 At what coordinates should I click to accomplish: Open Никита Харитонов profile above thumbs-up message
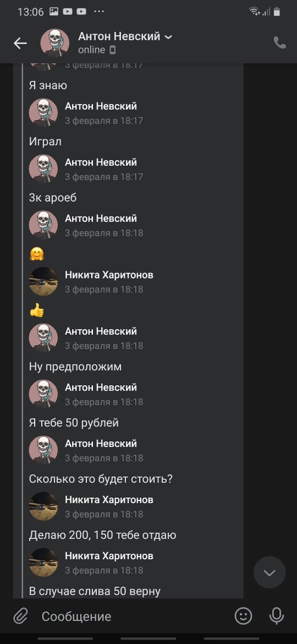[109, 275]
